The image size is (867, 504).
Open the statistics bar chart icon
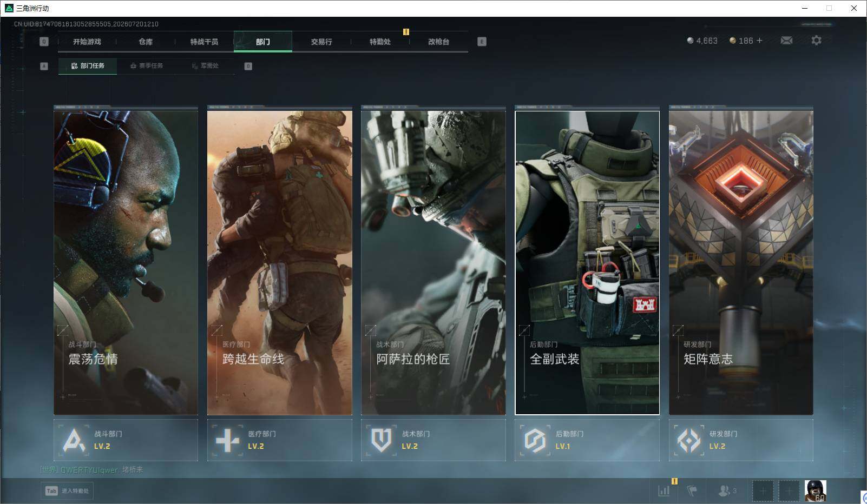tap(664, 490)
